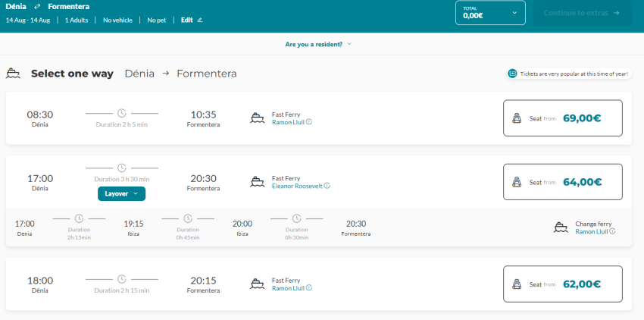Expand the Total 0,00€ dropdown
The image size is (644, 320).
pyautogui.click(x=514, y=13)
